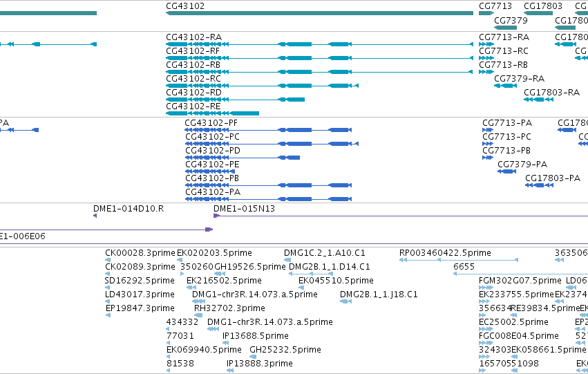Select the CG43102 gene bar
Screen dimensions: 588x374
point(319,13)
